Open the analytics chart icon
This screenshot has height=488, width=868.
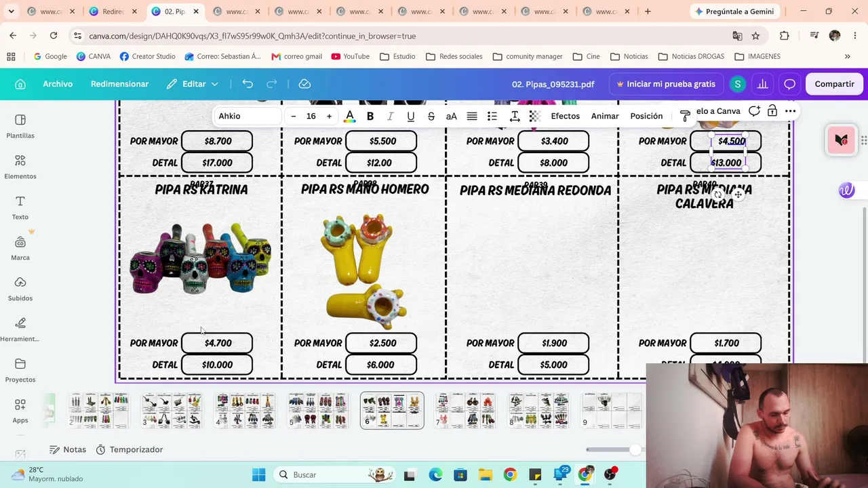tap(763, 84)
